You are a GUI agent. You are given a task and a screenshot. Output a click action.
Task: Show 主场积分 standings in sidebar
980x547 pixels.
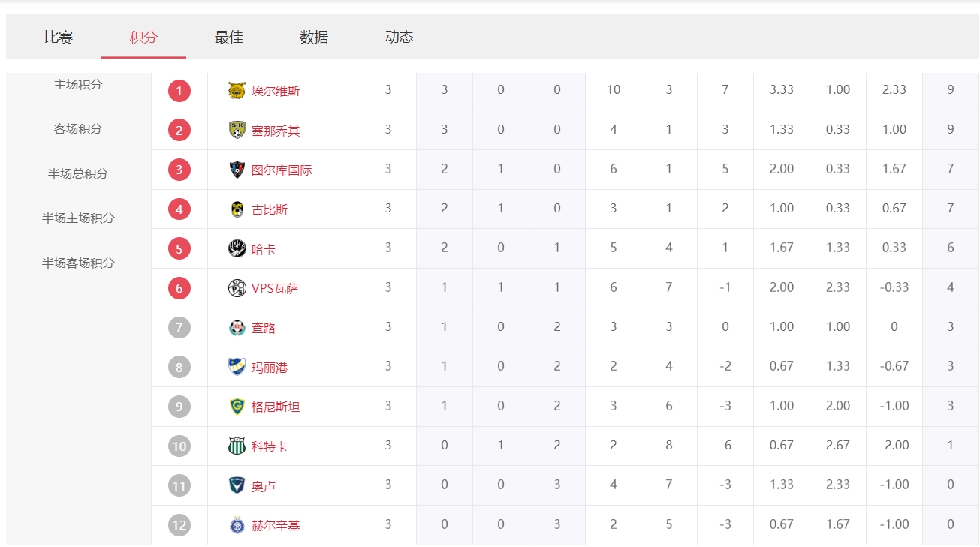[x=78, y=85]
